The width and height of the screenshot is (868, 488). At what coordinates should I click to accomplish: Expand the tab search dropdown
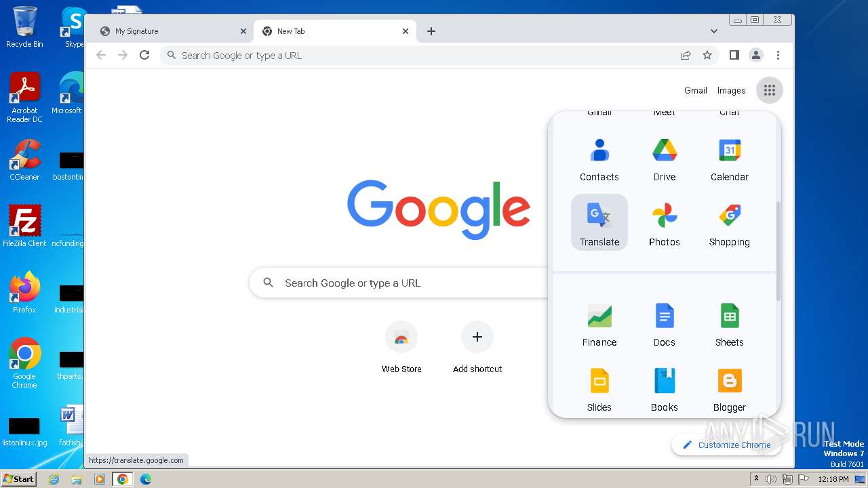(714, 31)
